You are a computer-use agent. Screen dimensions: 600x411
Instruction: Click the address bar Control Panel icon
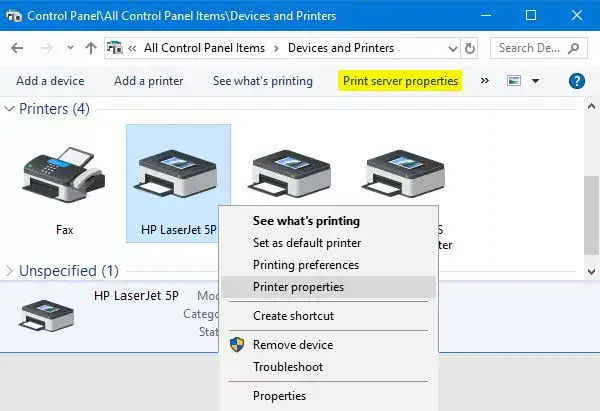(x=115, y=48)
